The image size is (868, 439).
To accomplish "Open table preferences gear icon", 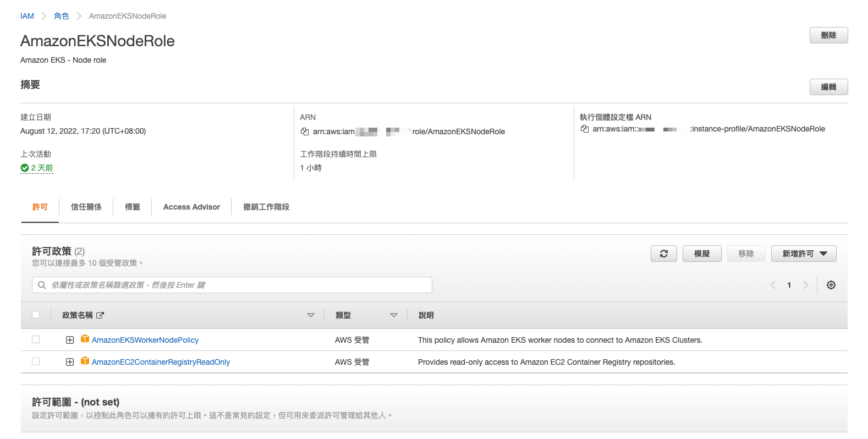I will [831, 285].
